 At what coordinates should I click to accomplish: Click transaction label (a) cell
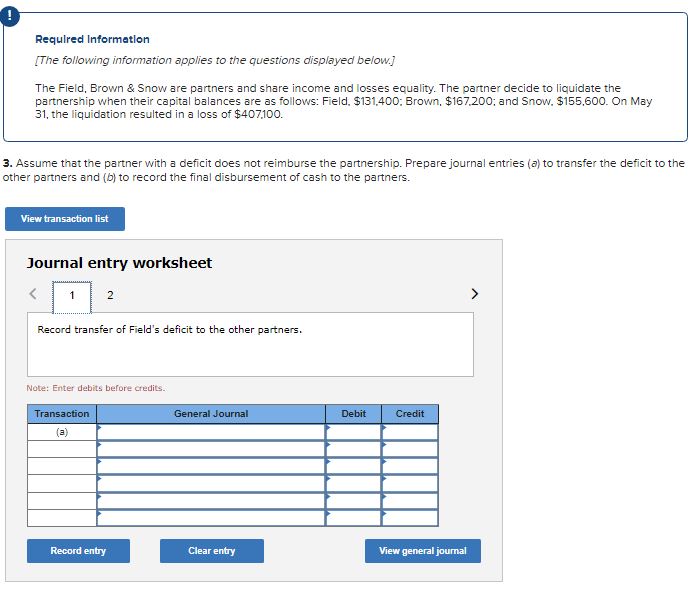62,432
